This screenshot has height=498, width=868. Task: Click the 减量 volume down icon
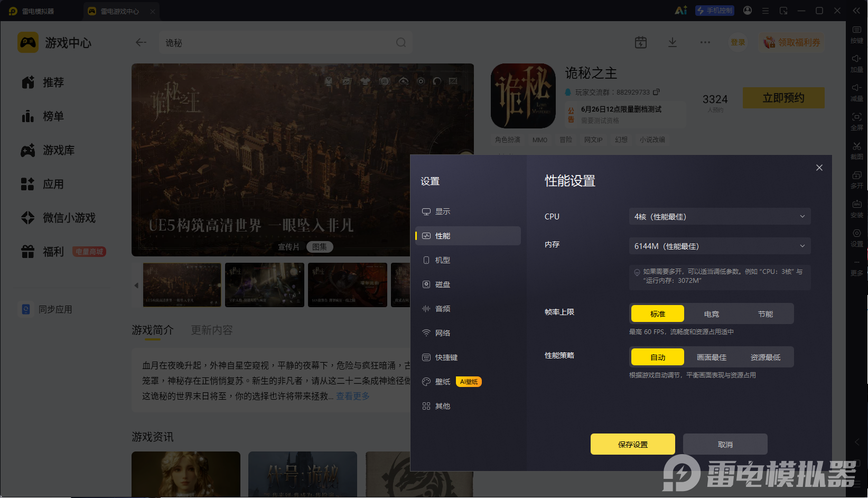click(x=856, y=88)
